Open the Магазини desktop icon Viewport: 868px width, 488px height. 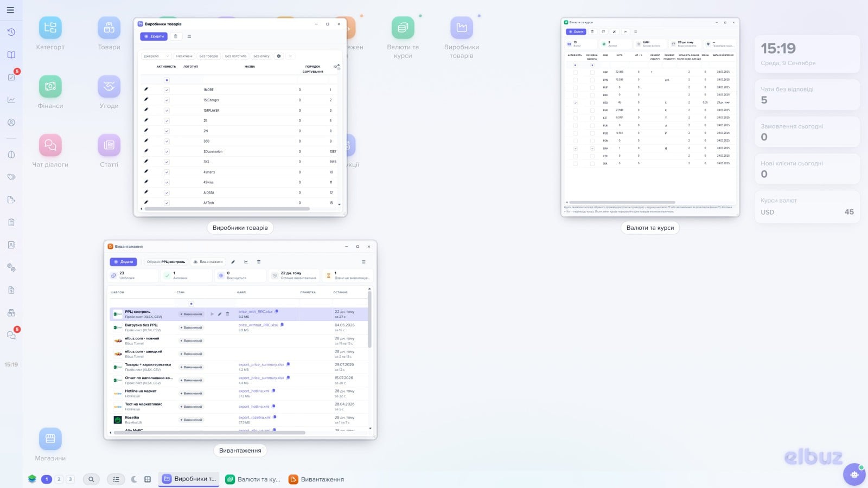click(50, 439)
